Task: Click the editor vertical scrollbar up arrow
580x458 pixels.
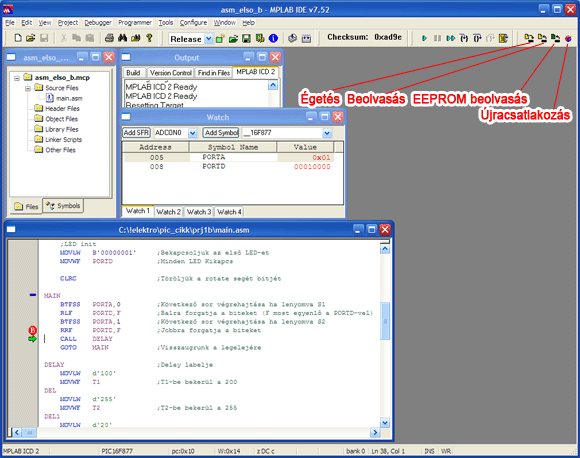Action: coord(385,249)
